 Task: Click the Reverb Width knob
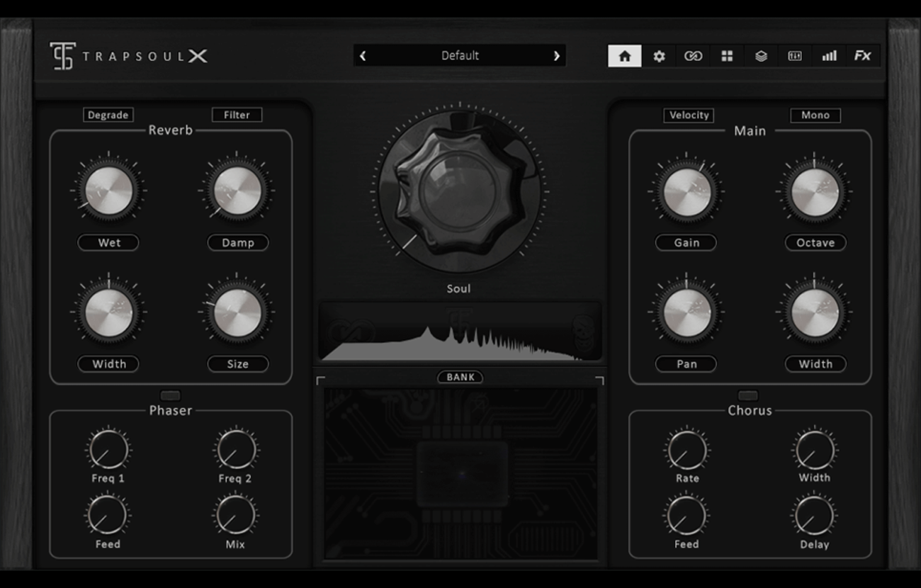(108, 312)
